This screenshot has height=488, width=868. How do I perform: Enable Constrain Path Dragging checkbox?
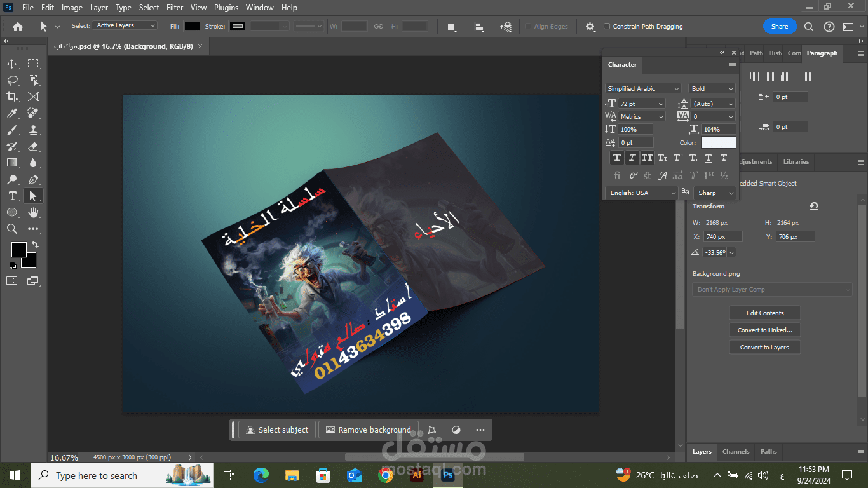pyautogui.click(x=607, y=27)
